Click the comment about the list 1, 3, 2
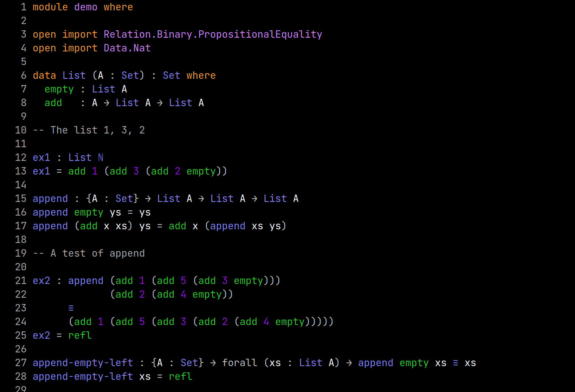This screenshot has width=575, height=392. (89, 130)
